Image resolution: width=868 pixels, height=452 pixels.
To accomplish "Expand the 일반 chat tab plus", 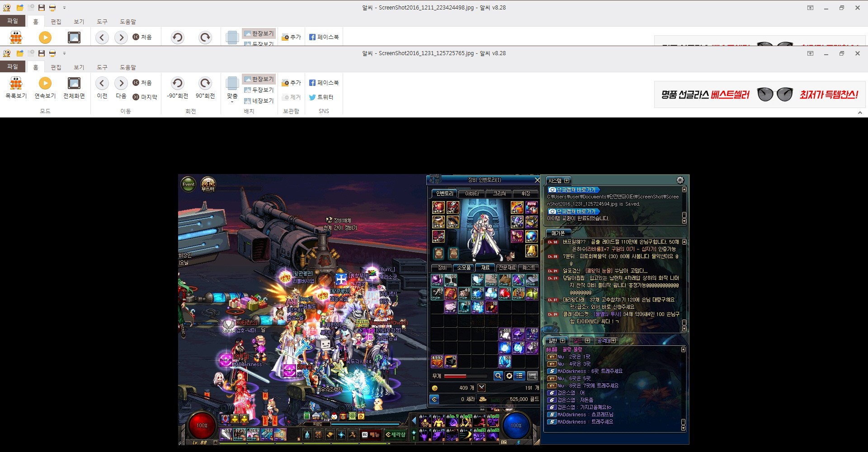I will [x=562, y=340].
